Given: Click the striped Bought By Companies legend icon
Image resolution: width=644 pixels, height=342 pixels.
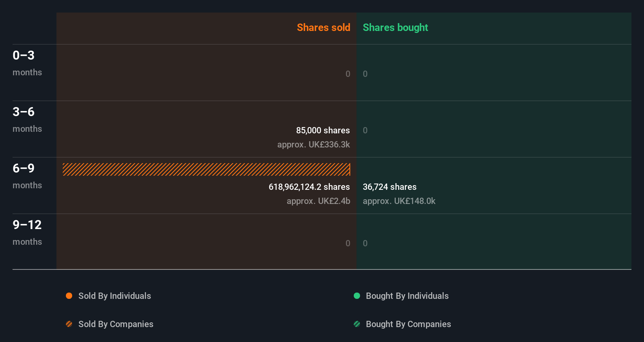Looking at the screenshot, I should point(357,324).
